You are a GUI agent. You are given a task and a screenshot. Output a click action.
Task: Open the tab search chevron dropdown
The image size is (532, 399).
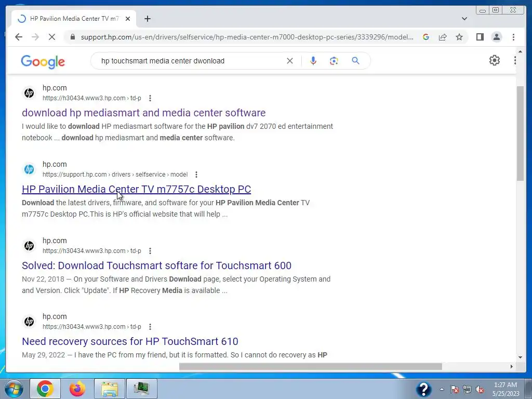464,19
